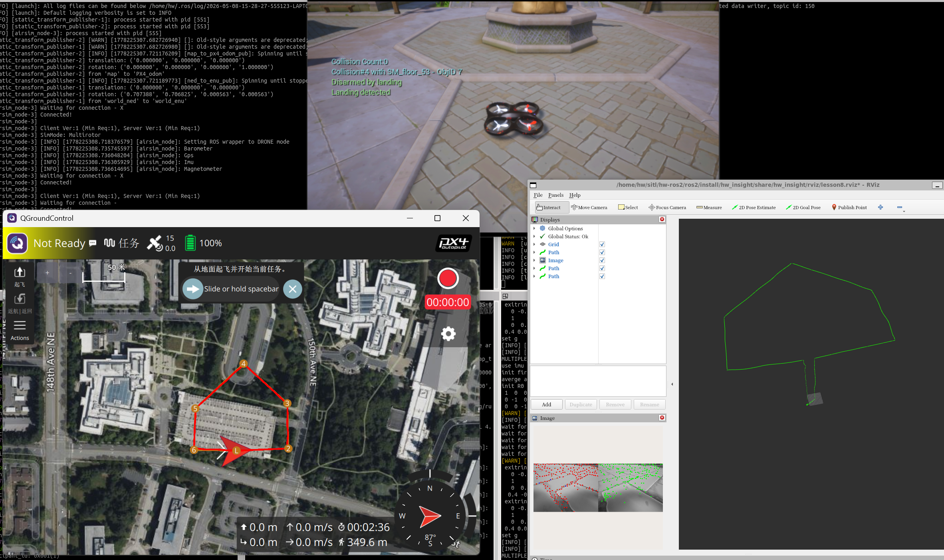Activate the Publish Point tool
The width and height of the screenshot is (944, 560).
849,207
